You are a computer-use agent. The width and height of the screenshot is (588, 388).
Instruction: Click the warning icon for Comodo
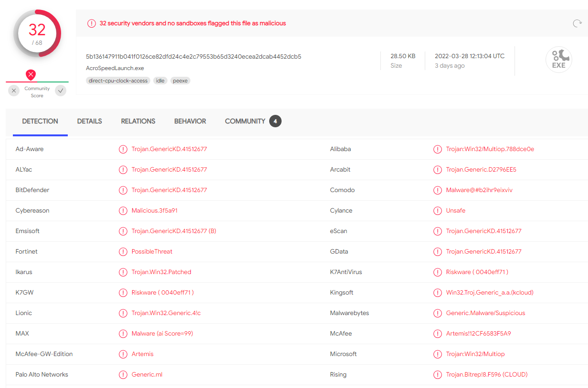(x=438, y=190)
